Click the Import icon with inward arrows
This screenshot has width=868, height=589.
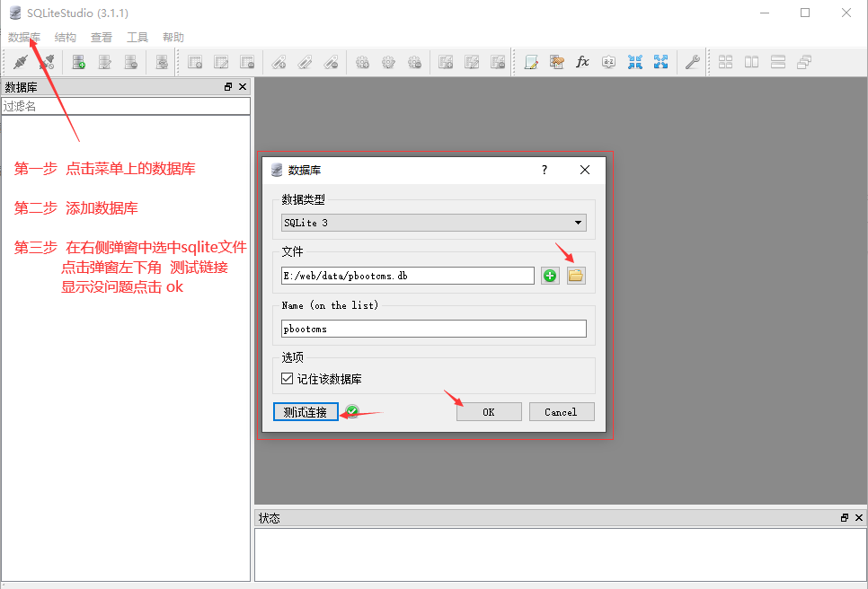pyautogui.click(x=635, y=62)
